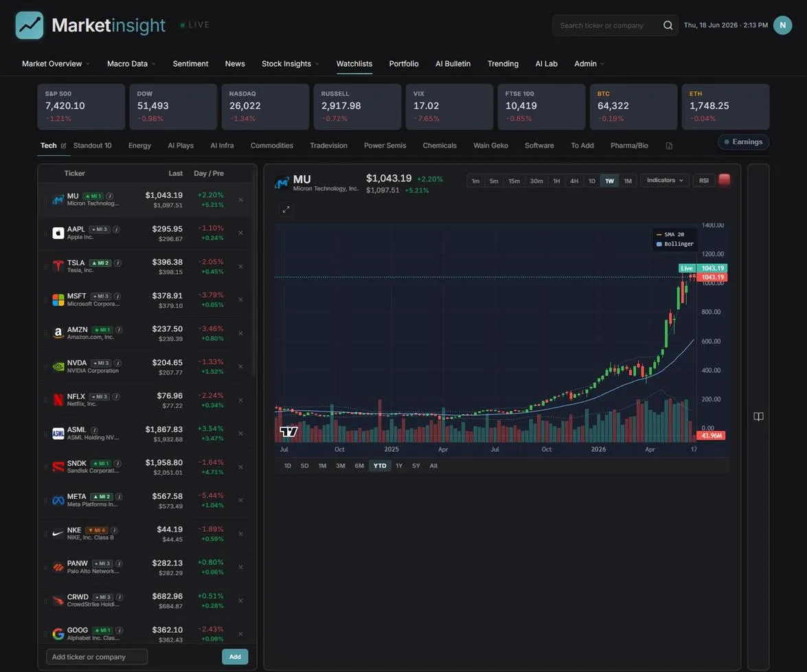Click the Tesla logo in TSLA row
Viewport: 807px width, 672px height.
[58, 266]
